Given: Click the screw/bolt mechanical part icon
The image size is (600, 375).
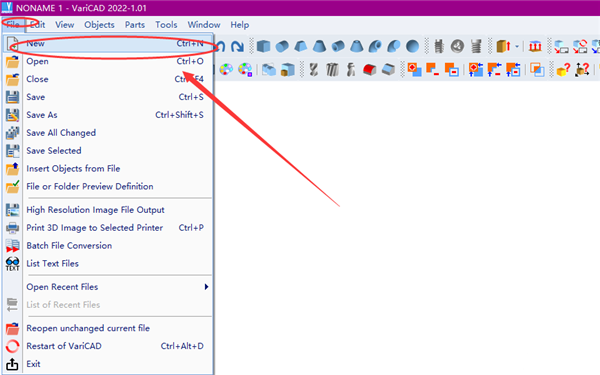Looking at the screenshot, I should [439, 47].
